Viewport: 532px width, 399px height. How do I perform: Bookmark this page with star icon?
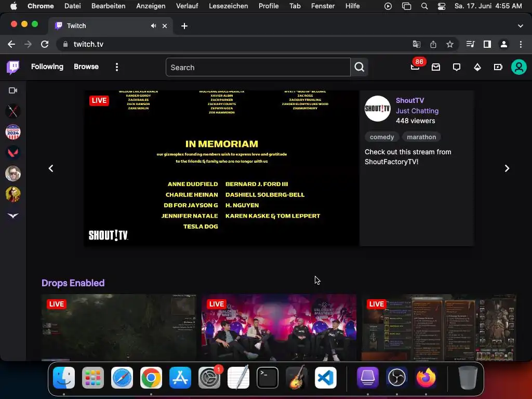[x=450, y=44]
